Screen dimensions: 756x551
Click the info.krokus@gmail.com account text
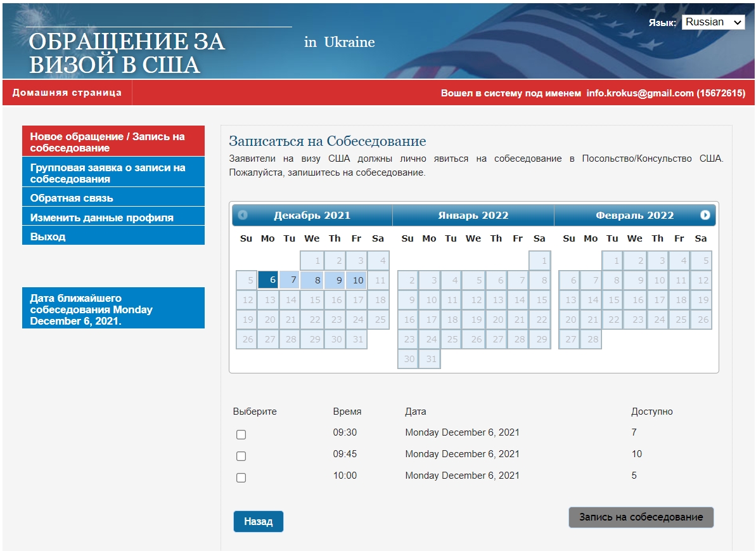(x=640, y=93)
